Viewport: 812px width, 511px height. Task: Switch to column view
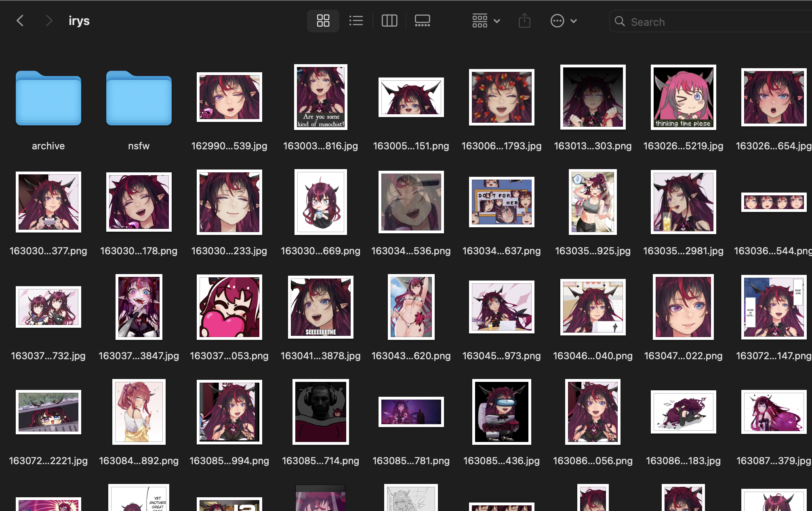pos(389,21)
